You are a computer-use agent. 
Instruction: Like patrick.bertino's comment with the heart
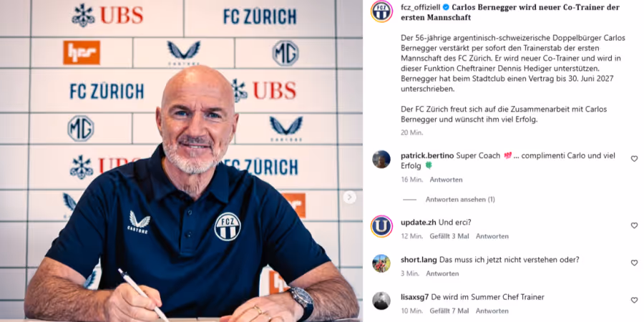click(634, 159)
